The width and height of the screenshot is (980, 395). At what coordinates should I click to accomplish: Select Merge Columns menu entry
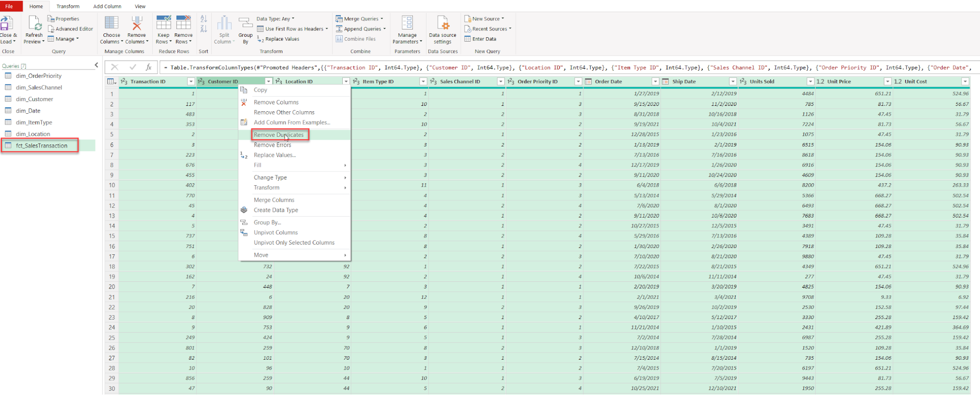tap(294, 200)
